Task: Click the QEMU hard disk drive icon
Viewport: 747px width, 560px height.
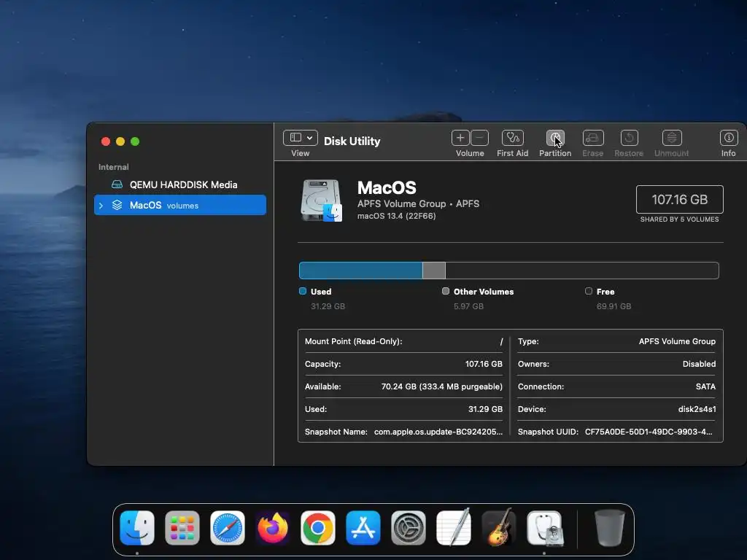Action: (117, 184)
